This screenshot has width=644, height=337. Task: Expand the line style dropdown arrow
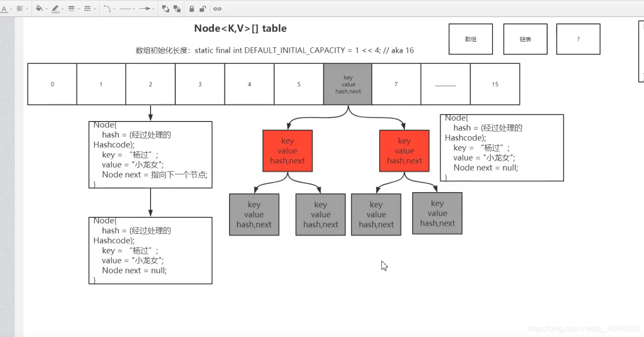coord(95,9)
